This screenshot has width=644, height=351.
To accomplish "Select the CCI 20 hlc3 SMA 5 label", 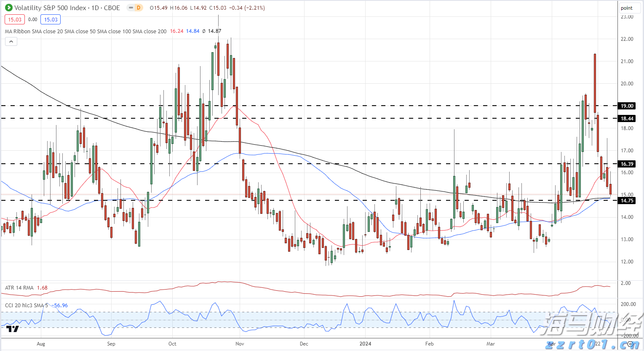I will tap(28, 305).
